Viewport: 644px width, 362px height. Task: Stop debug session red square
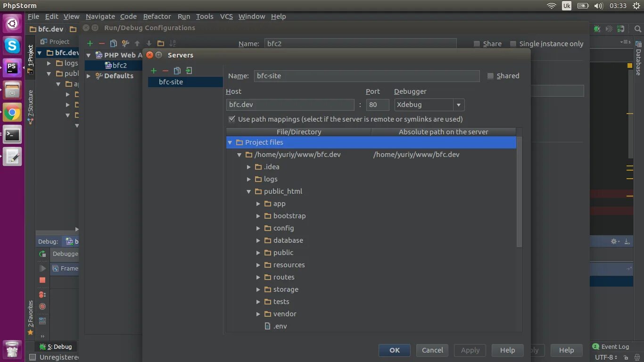(x=42, y=280)
